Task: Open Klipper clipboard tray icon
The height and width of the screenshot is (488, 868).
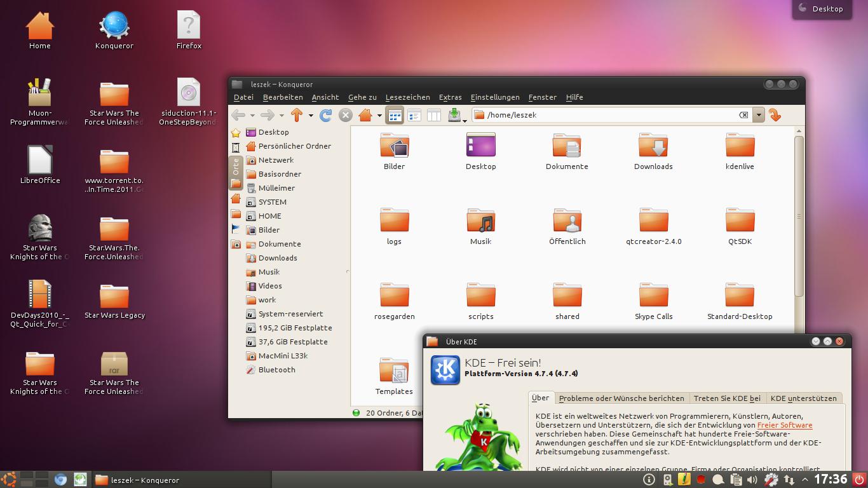Action: point(736,480)
